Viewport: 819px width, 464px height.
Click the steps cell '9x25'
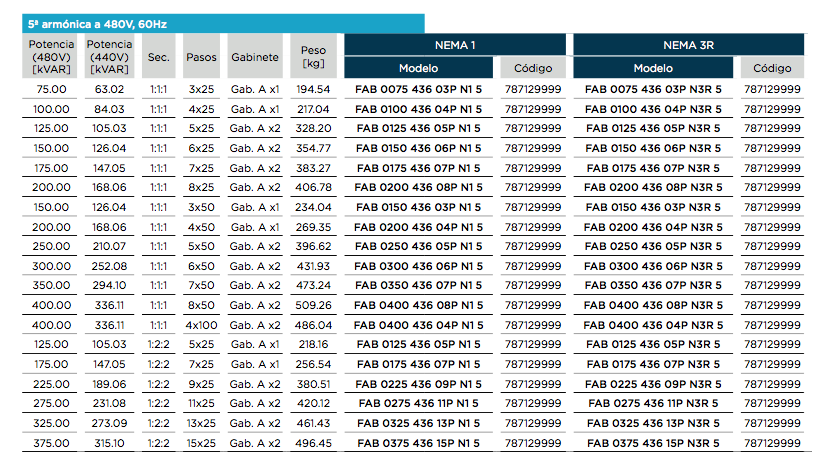coord(201,384)
